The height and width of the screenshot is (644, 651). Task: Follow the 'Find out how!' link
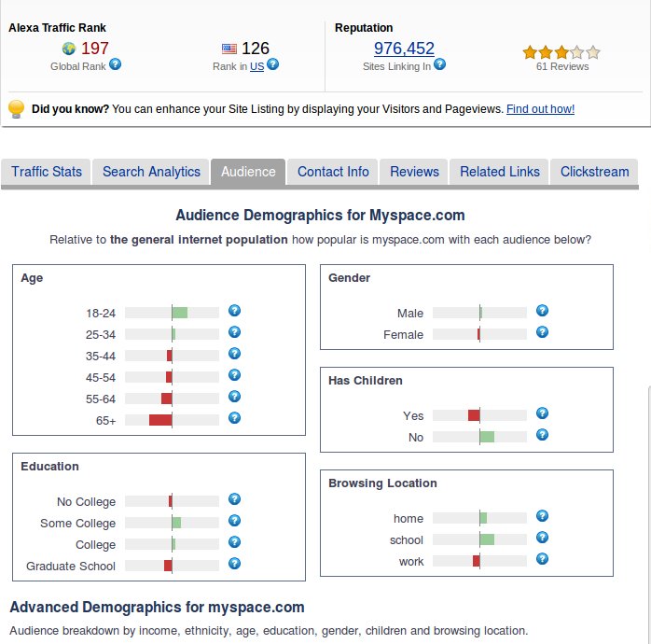[540, 109]
